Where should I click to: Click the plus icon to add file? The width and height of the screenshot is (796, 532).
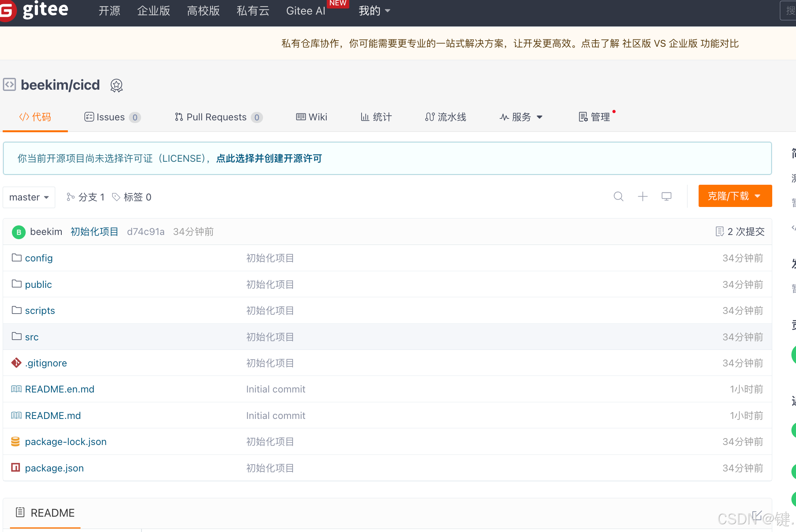643,197
